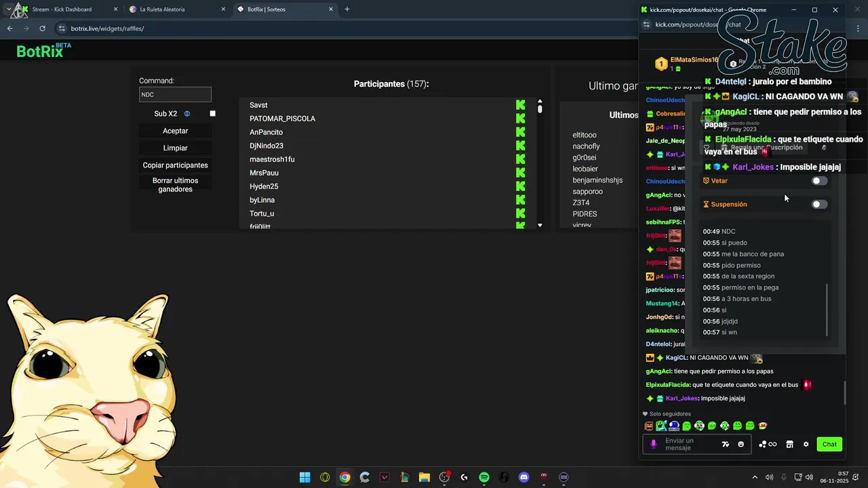Viewport: 868px width, 488px height.
Task: Open Discord from the taskbar
Action: 524,477
